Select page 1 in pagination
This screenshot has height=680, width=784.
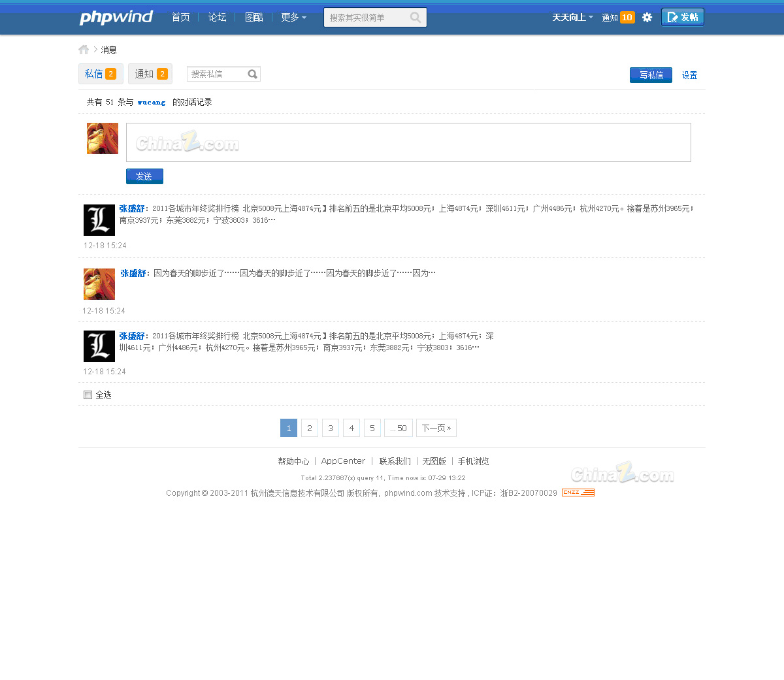click(x=289, y=428)
